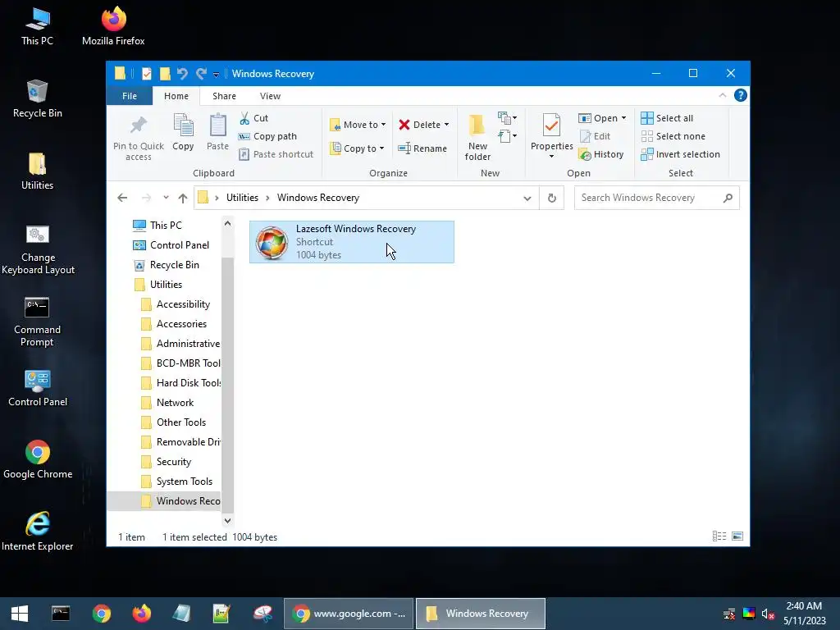The image size is (840, 630).
Task: Click Cut in the Clipboard group
Action: tap(253, 118)
